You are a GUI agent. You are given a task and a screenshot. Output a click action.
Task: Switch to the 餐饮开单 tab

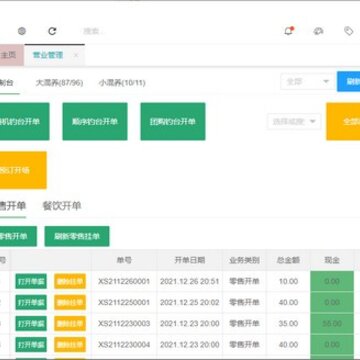coord(62,206)
